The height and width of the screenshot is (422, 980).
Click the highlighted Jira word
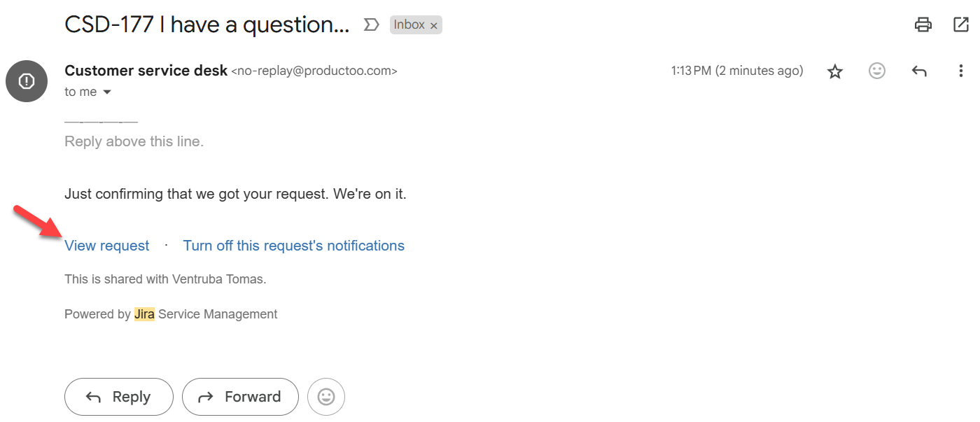pos(144,314)
